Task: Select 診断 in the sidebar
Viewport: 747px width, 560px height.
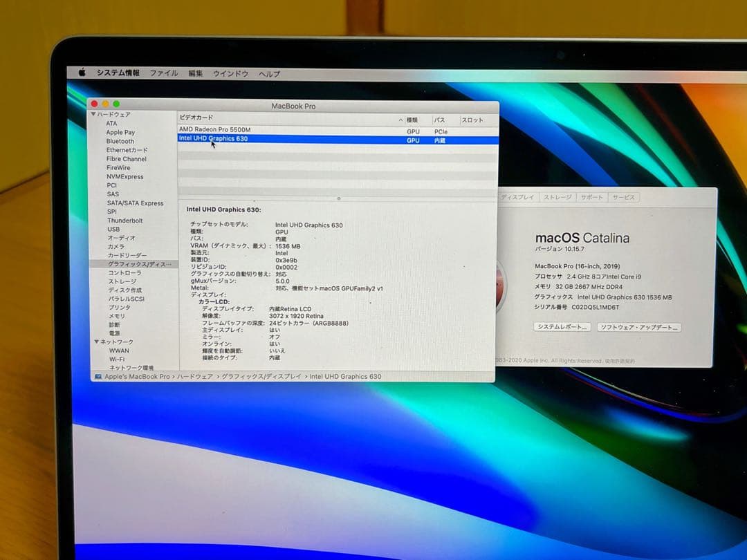Action: pyautogui.click(x=114, y=325)
